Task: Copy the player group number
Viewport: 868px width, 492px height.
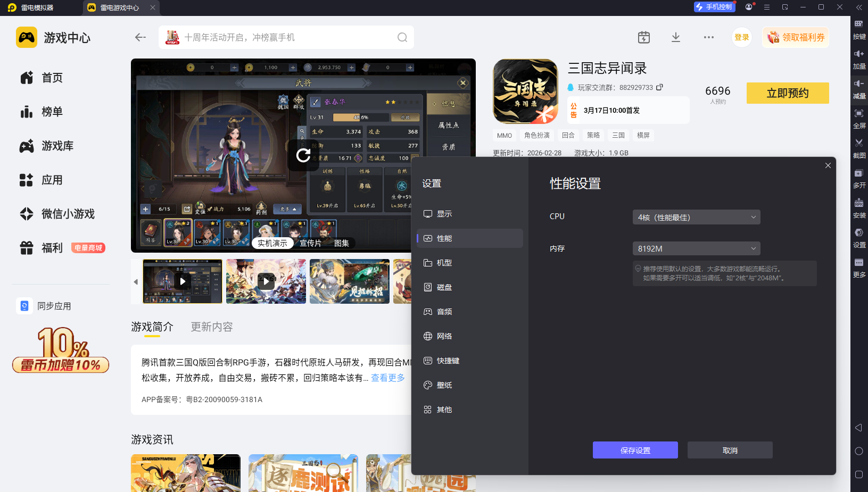Action: [x=660, y=87]
